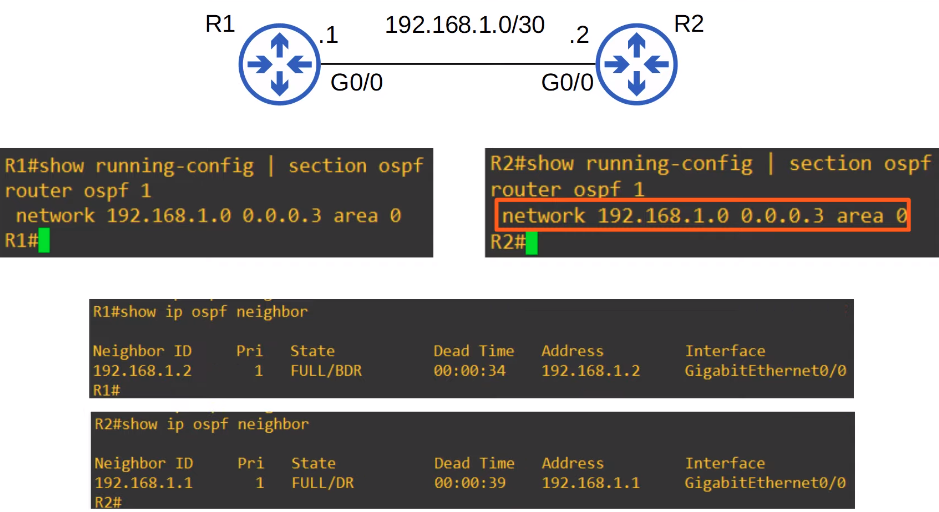Click the green cursor in R1 config terminal
The width and height of the screenshot is (939, 512).
43,241
